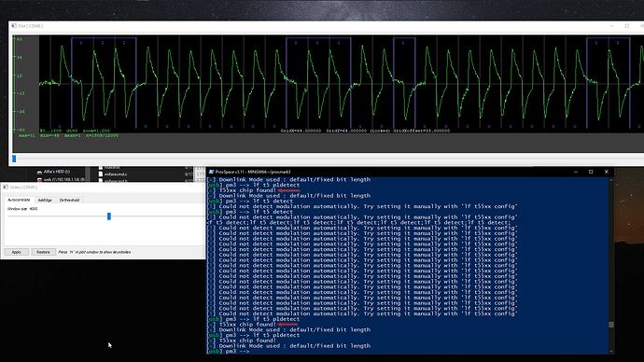The width and height of the screenshot is (644, 362).
Task: Minimize the ProxSpace terminal window
Action: pos(576,172)
